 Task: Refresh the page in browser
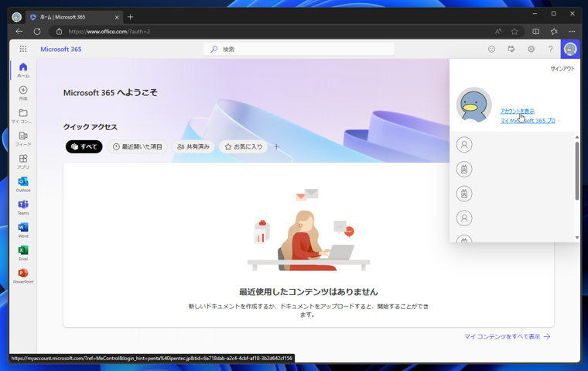37,32
